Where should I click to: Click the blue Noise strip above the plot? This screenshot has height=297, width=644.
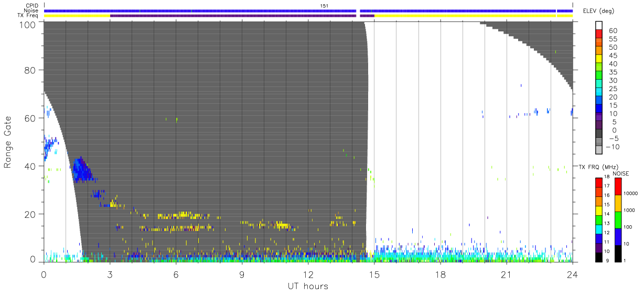click(308, 10)
